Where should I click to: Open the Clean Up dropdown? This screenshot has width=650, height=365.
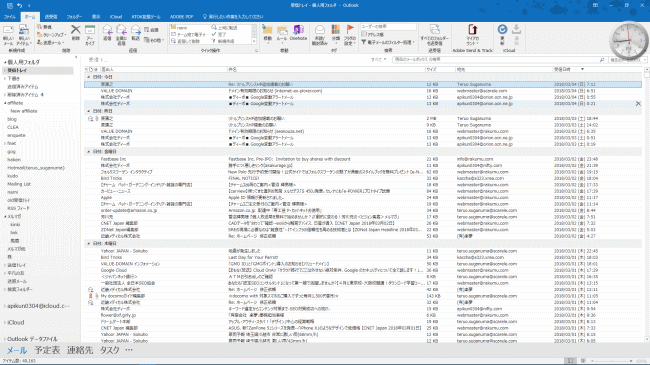coord(51,35)
